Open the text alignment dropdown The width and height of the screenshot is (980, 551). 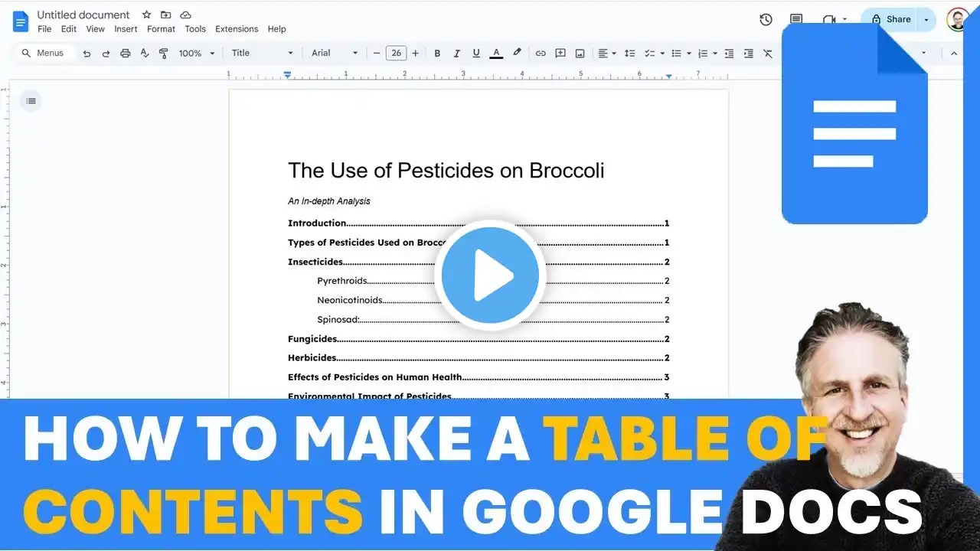[606, 54]
